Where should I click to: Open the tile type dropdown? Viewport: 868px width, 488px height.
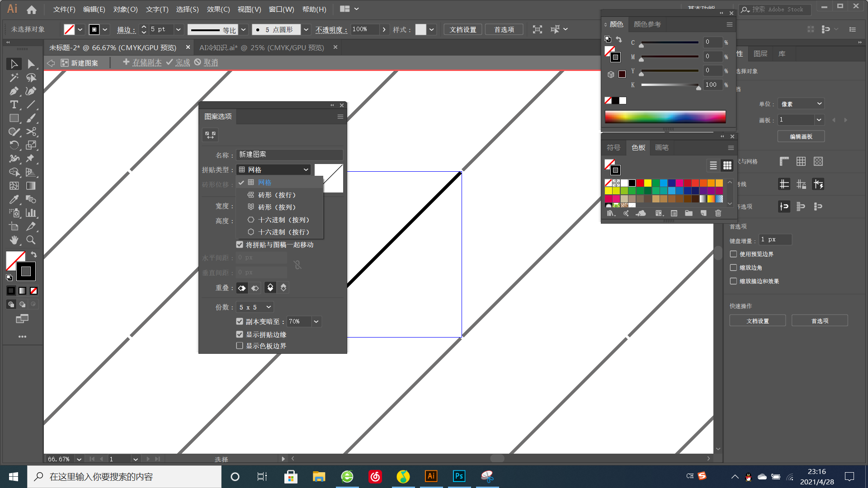274,169
